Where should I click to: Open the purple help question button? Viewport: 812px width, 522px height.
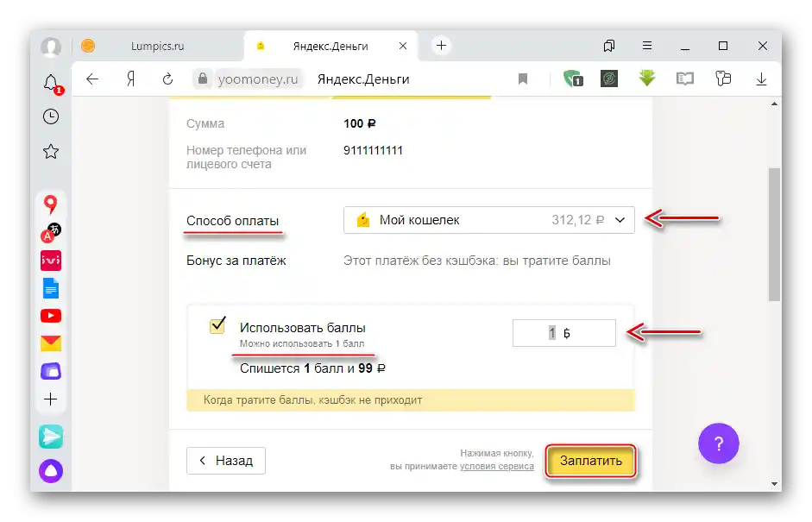coord(718,443)
